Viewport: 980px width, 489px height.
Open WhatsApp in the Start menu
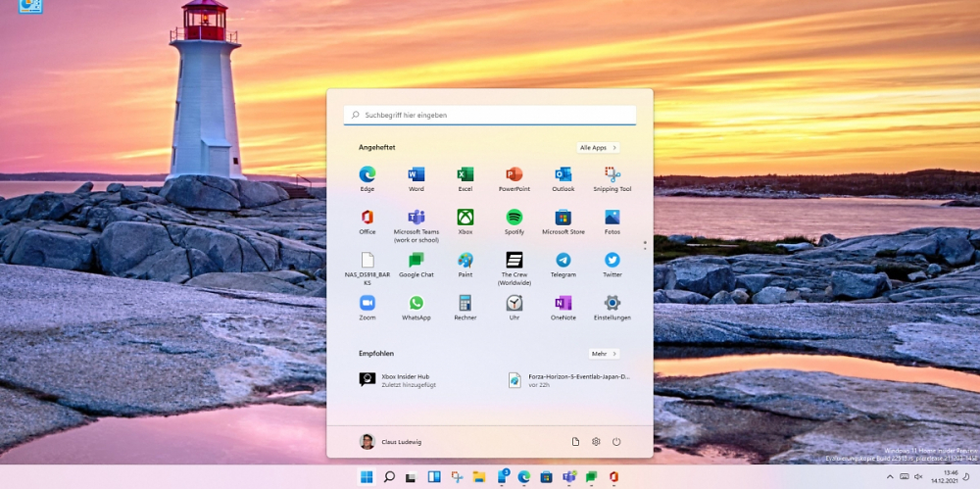[x=416, y=308]
